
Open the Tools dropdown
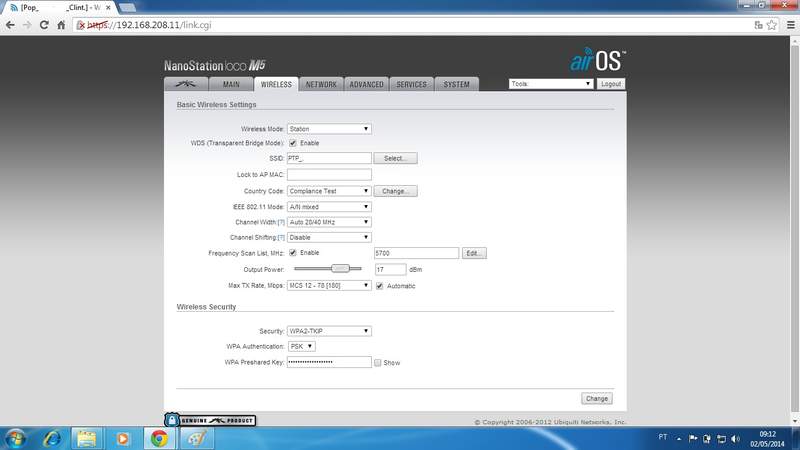(551, 84)
